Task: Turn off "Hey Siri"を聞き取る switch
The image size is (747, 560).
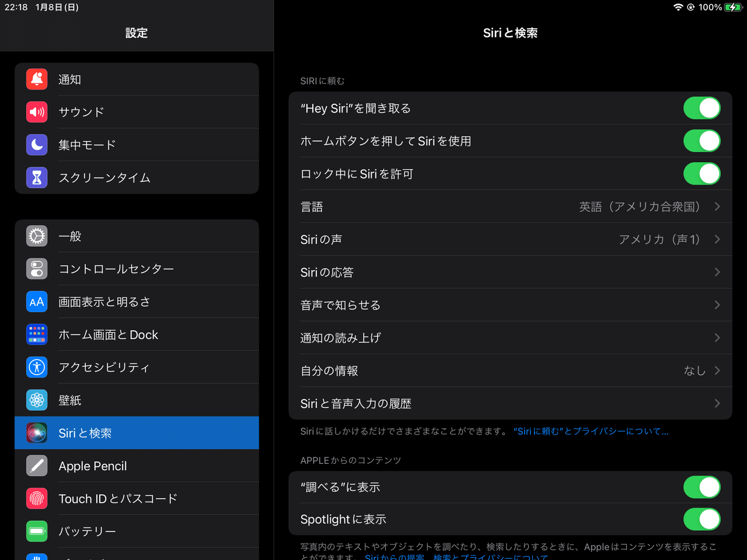Action: coord(702,108)
